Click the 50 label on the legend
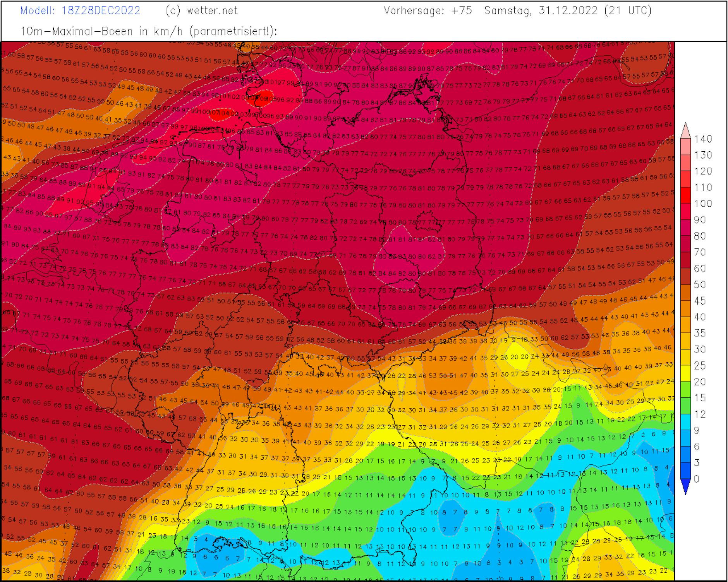The image size is (728, 582). point(700,285)
